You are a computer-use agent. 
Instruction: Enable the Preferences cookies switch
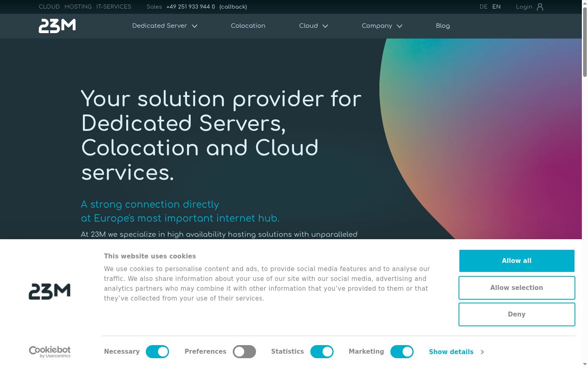click(244, 352)
